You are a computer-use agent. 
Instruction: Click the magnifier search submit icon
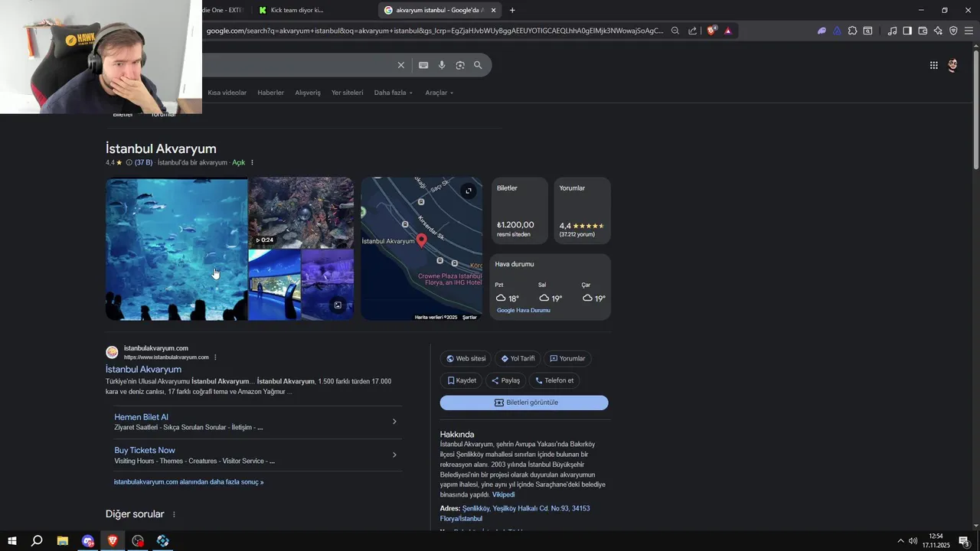click(x=478, y=65)
